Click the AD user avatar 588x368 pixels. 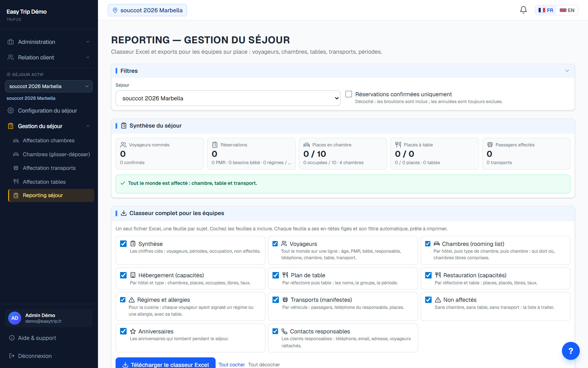(15, 318)
